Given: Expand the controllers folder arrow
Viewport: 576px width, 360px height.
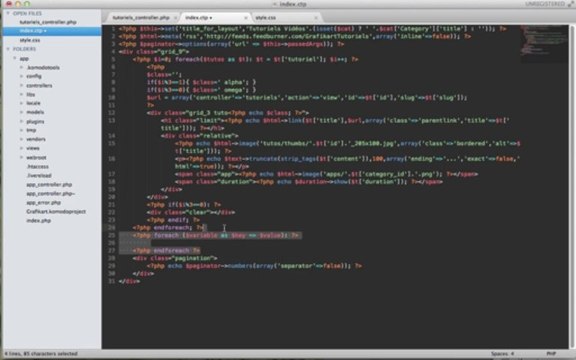Looking at the screenshot, I should pos(22,86).
